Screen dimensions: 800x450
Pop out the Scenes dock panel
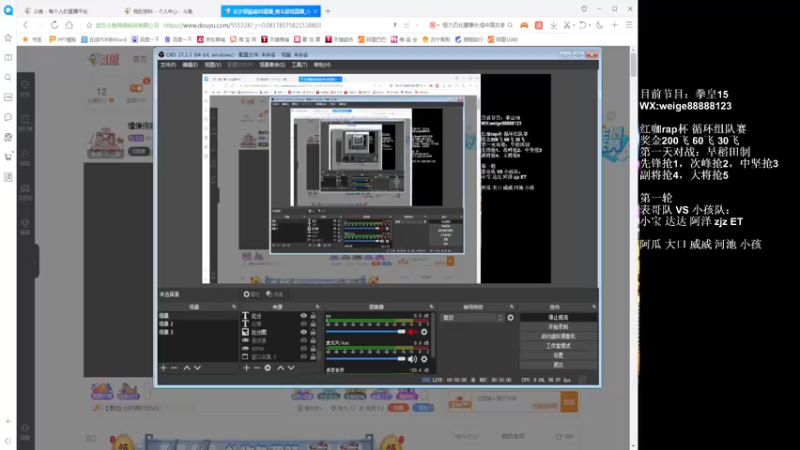234,307
